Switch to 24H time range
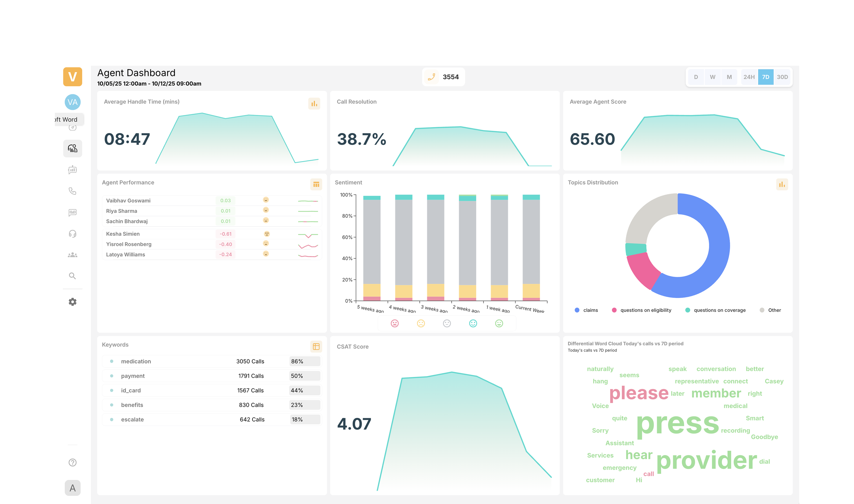The image size is (854, 504). click(x=749, y=77)
